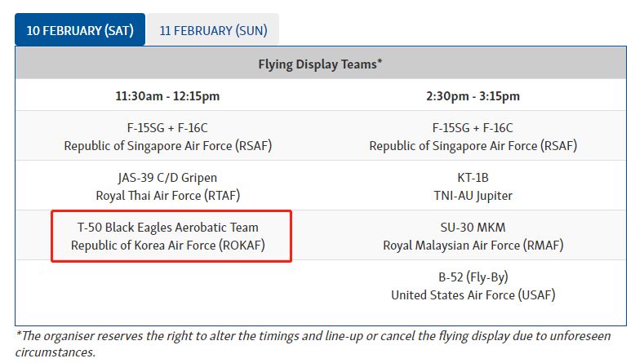Image resolution: width=644 pixels, height=363 pixels.
Task: Switch to the 11 February (Sun) tab
Action: (213, 30)
